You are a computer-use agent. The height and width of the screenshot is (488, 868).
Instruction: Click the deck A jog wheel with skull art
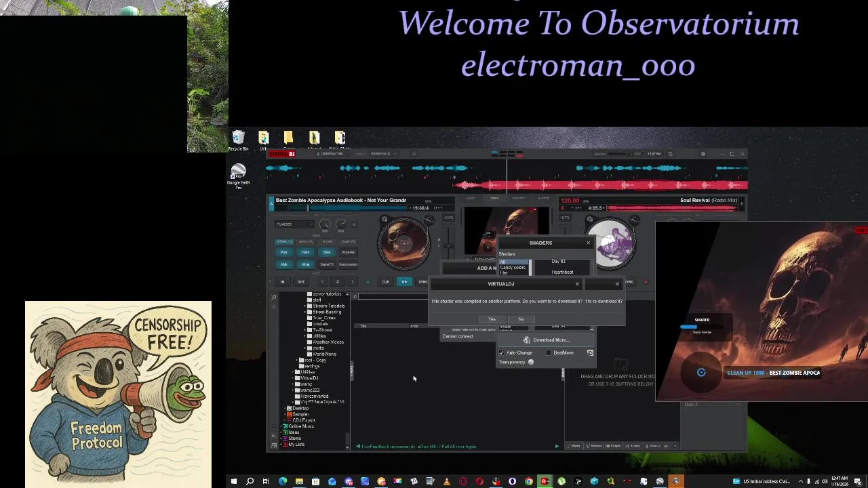click(404, 243)
